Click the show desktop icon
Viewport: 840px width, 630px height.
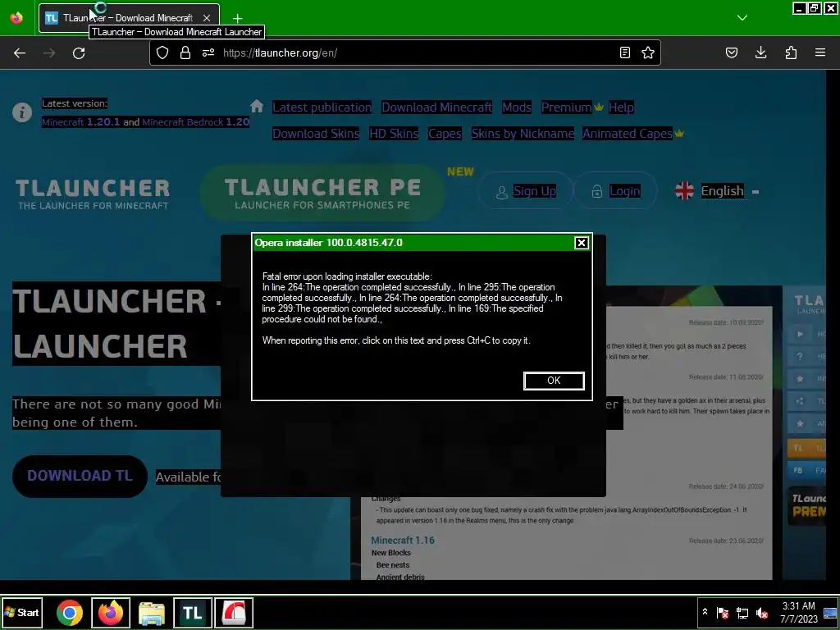830,613
